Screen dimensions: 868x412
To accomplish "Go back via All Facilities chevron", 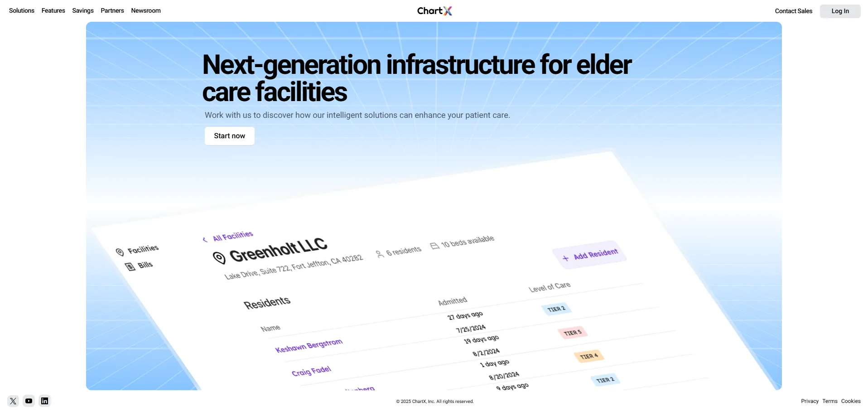I will [205, 239].
